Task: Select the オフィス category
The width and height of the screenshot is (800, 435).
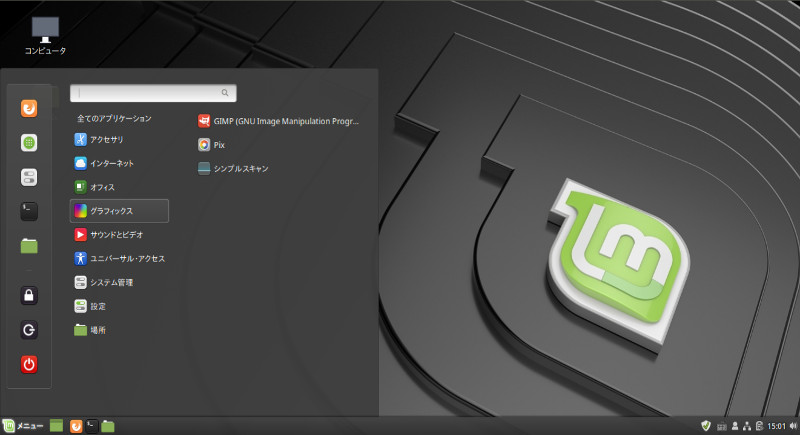Action: (119, 187)
